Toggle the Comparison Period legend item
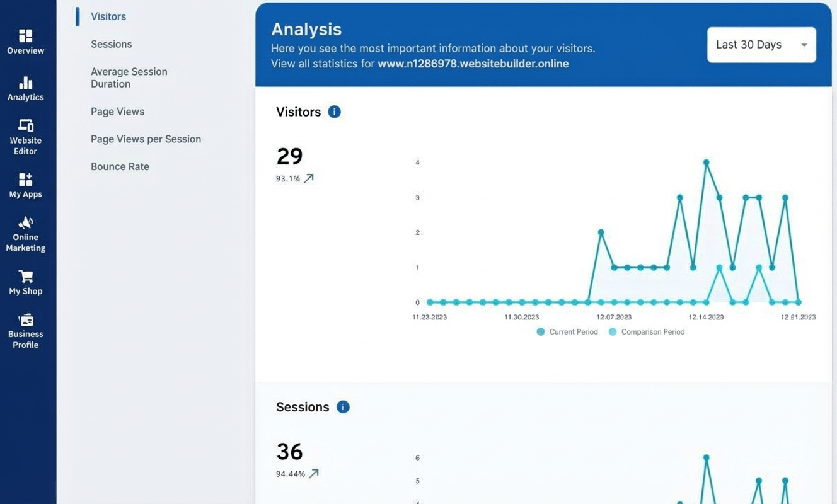The image size is (837, 504). [646, 331]
